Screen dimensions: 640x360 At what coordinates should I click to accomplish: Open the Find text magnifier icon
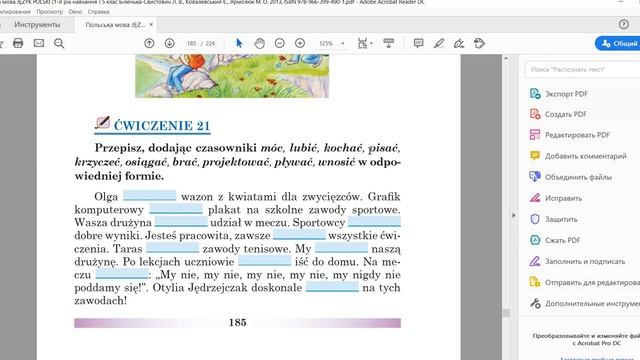click(x=59, y=43)
